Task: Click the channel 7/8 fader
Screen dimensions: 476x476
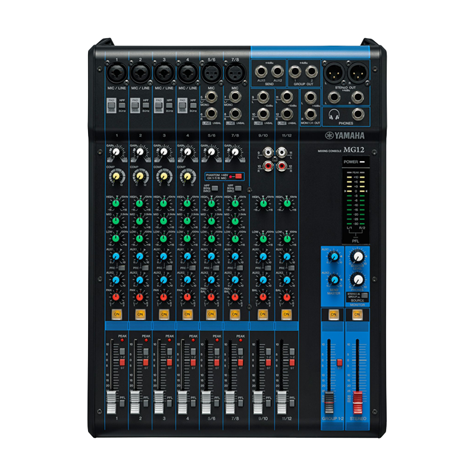Action: click(x=230, y=403)
